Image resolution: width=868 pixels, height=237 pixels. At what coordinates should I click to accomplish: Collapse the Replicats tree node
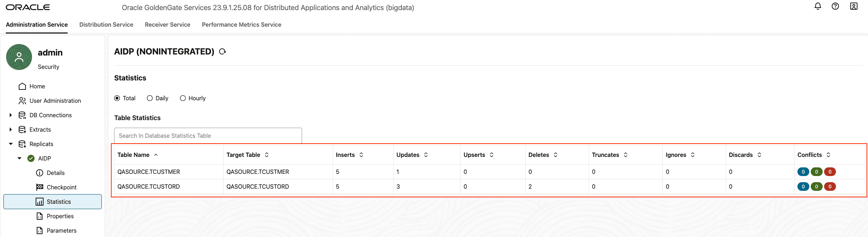click(11, 144)
